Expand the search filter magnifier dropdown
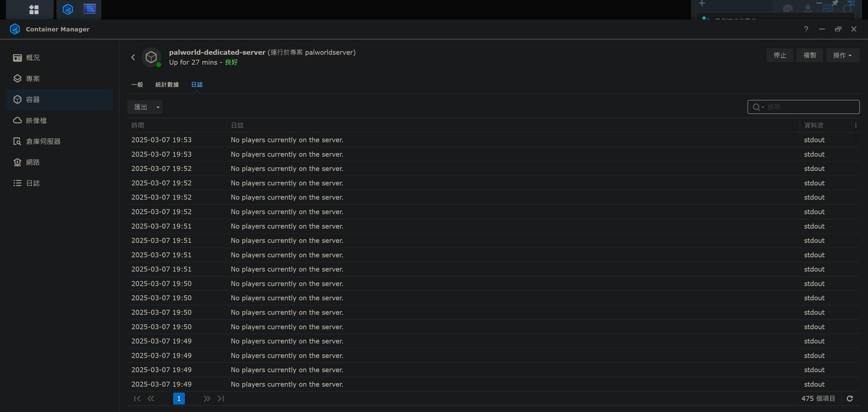 pyautogui.click(x=758, y=107)
